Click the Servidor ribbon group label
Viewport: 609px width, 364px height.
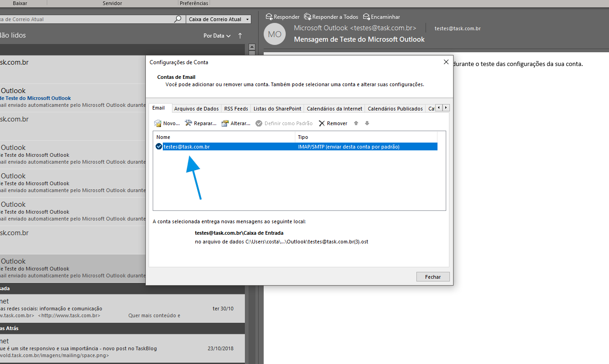(112, 3)
